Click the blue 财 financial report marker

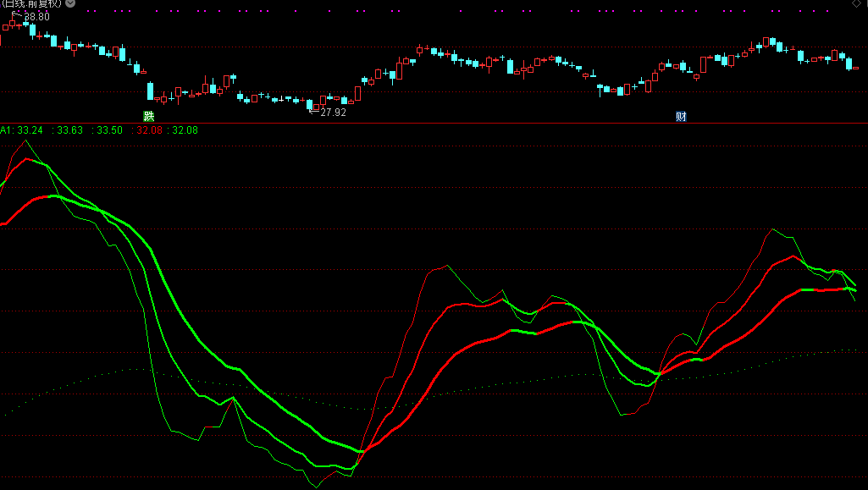point(681,116)
